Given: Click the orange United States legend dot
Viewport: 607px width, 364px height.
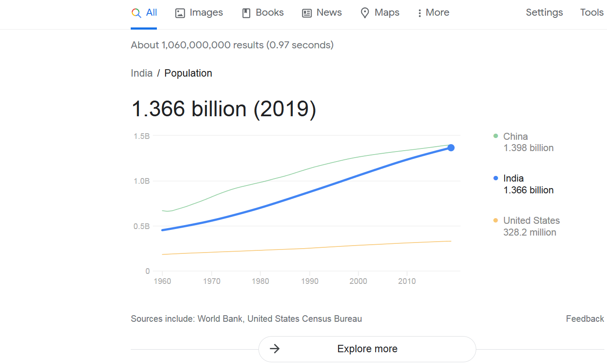Looking at the screenshot, I should point(495,220).
